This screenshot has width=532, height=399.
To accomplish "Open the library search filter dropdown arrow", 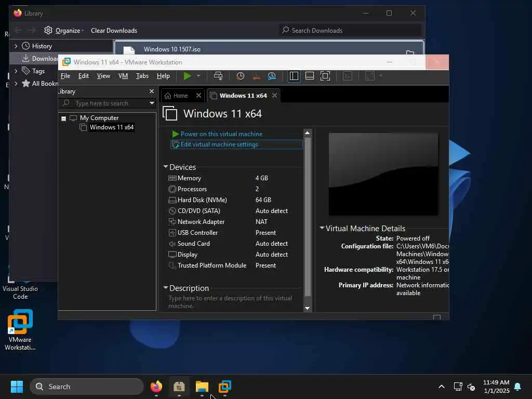I will coord(152,103).
